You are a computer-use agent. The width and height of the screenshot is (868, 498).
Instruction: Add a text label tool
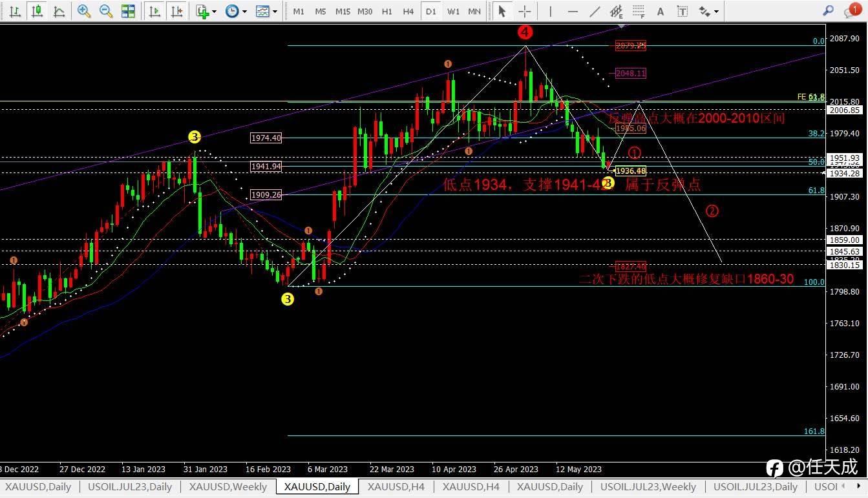pos(682,11)
